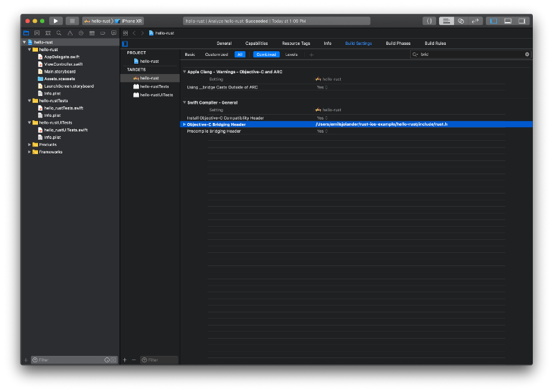Show Customized build settings only

tap(216, 55)
